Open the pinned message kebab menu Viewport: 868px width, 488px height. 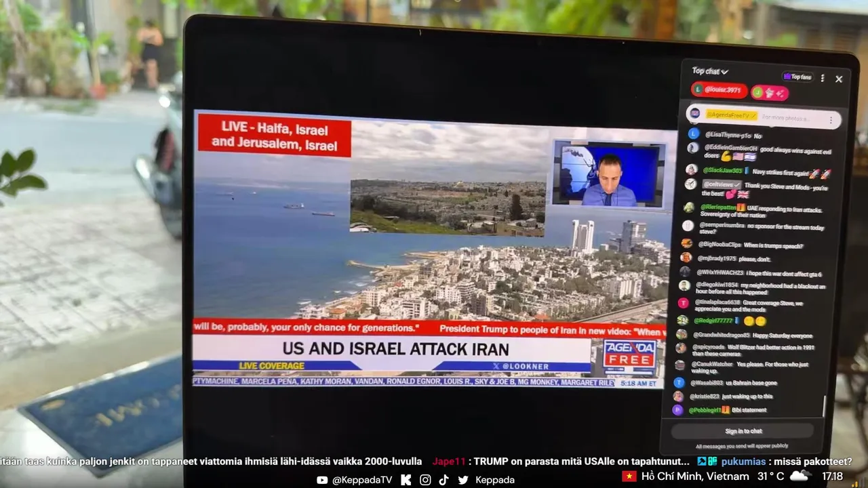coord(831,120)
